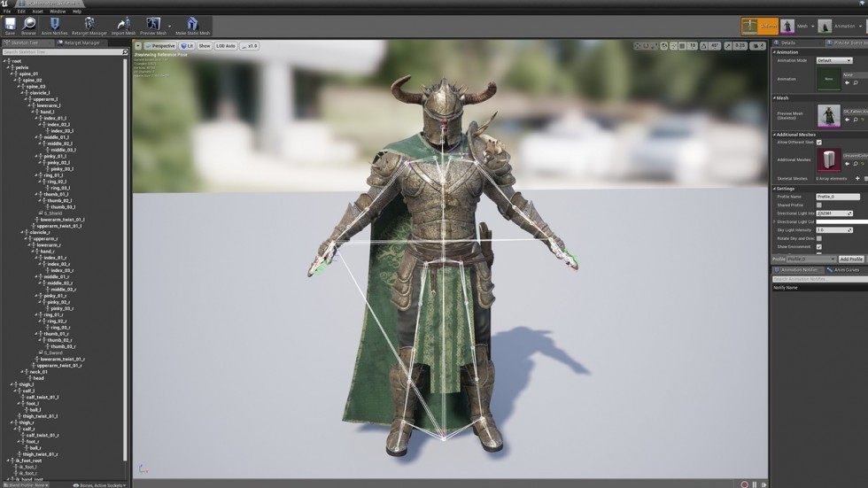
Task: Click the Unreal Engine logo in title bar
Action: [x=5, y=4]
